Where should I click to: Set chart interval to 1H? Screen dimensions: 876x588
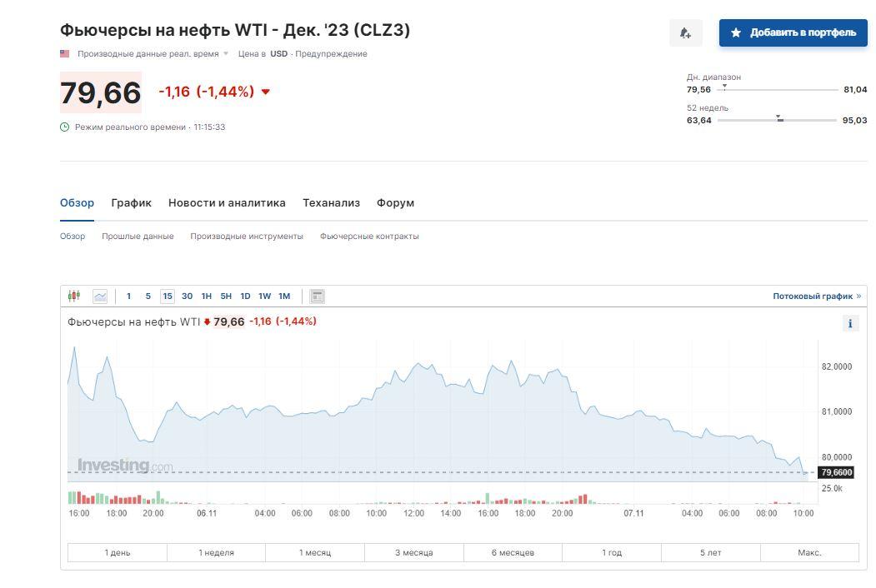[206, 296]
